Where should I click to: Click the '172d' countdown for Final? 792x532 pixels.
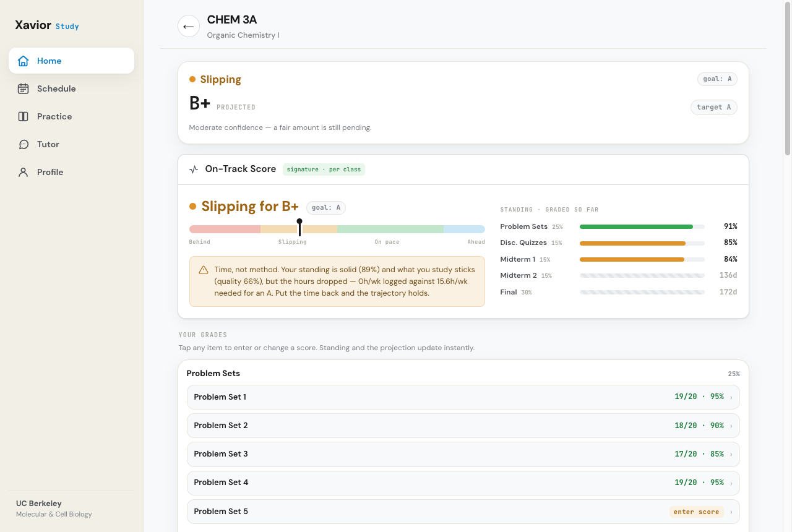(x=728, y=292)
